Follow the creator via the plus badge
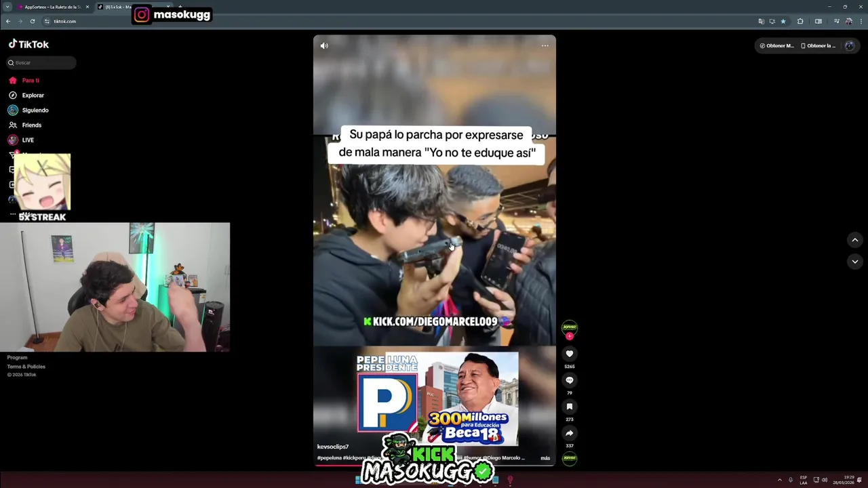Viewport: 868px width, 488px height. tap(570, 336)
